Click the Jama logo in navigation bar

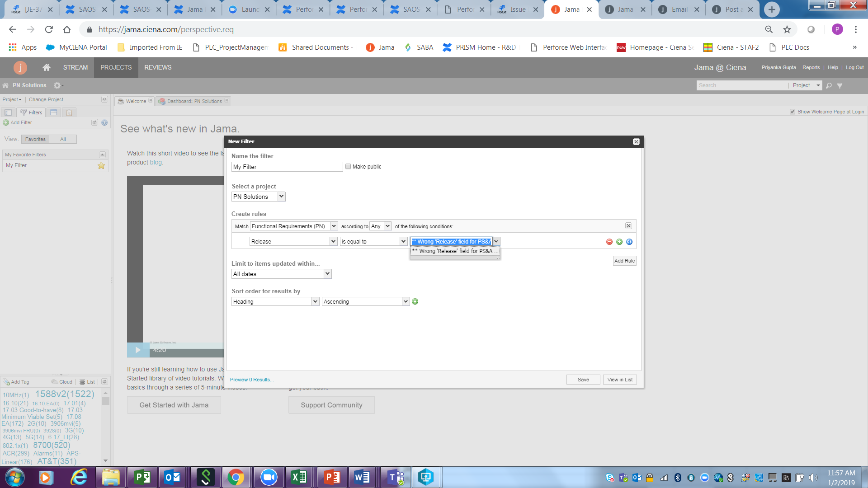[20, 67]
